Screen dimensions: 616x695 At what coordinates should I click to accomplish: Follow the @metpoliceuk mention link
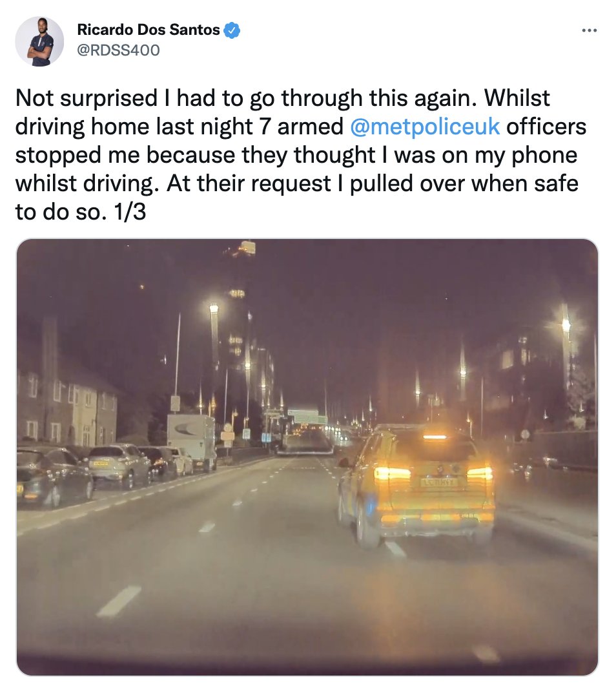426,127
